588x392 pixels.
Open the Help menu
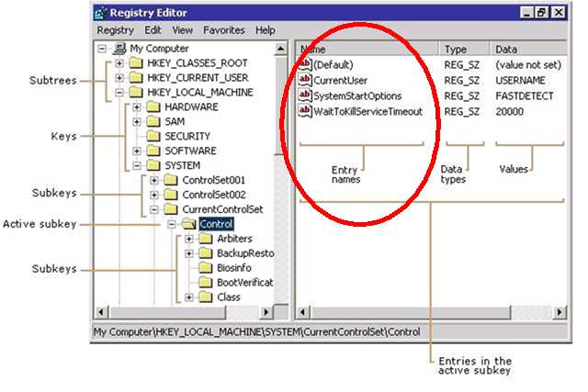(266, 30)
